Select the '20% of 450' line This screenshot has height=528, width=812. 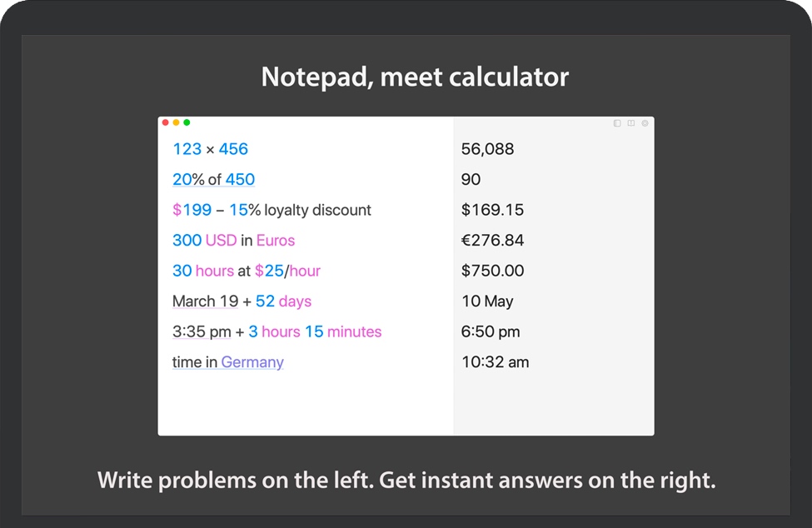point(213,179)
